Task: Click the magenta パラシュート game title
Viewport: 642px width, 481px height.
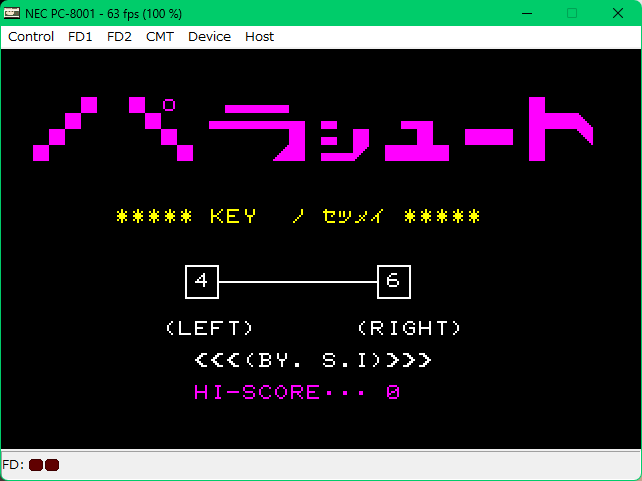Action: [x=313, y=129]
